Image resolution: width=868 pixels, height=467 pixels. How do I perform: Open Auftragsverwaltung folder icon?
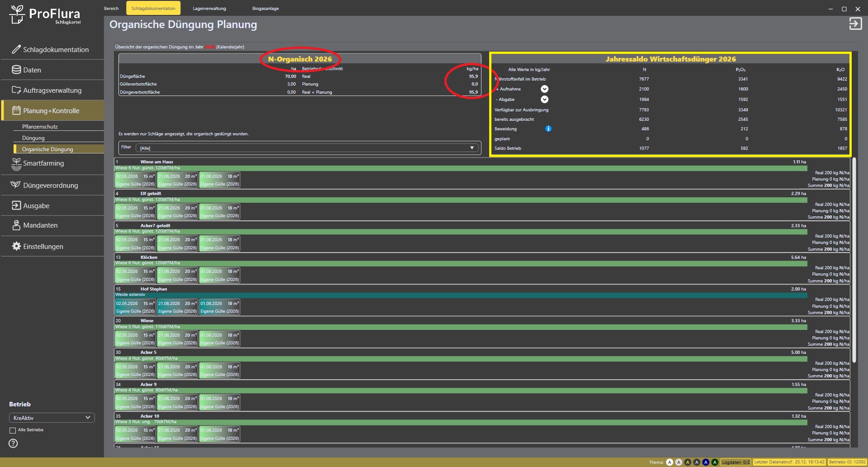tap(16, 90)
